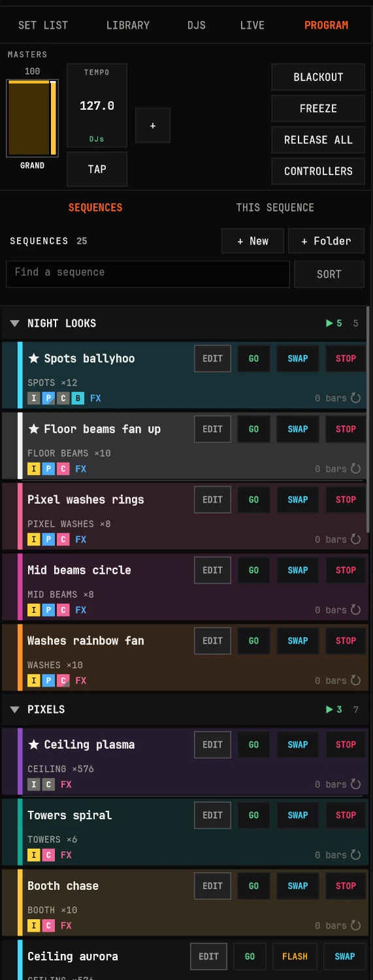Switch to THIS SEQUENCE sub-tab
373x980 pixels.
point(275,208)
